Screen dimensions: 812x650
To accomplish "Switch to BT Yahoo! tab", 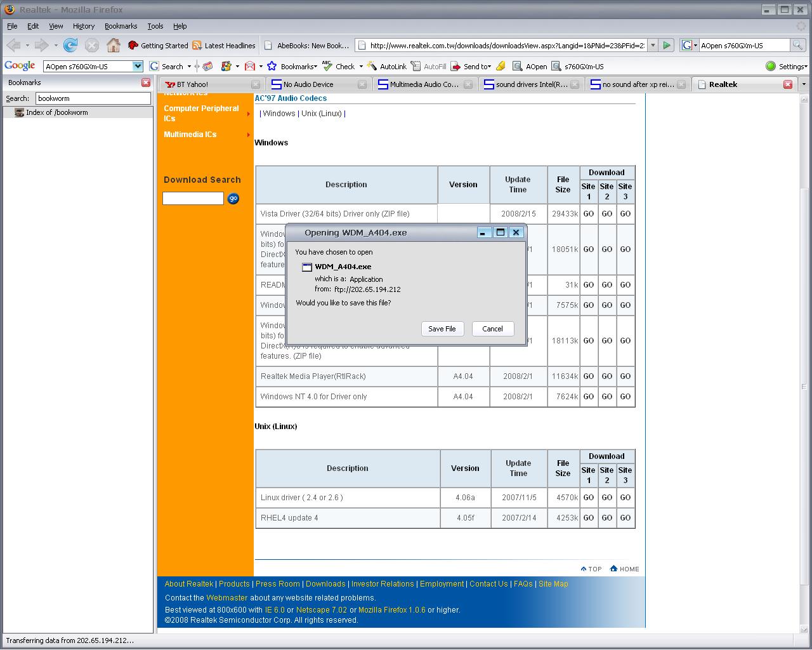I will [212, 84].
